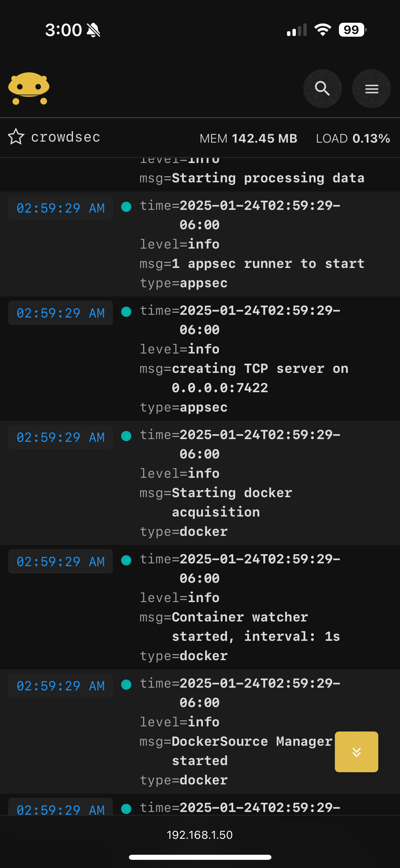Click the Dozzle logo icon
Viewport: 400px width, 868px height.
tap(29, 88)
